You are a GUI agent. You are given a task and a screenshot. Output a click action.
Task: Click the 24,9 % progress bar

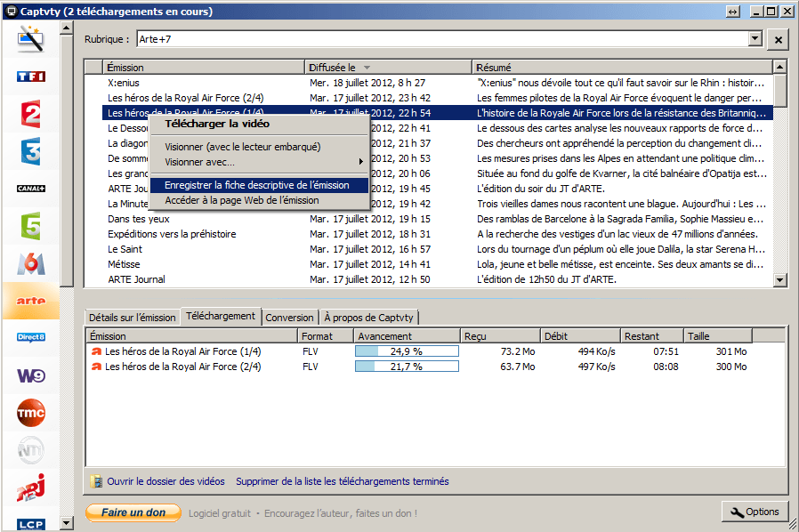coord(407,351)
